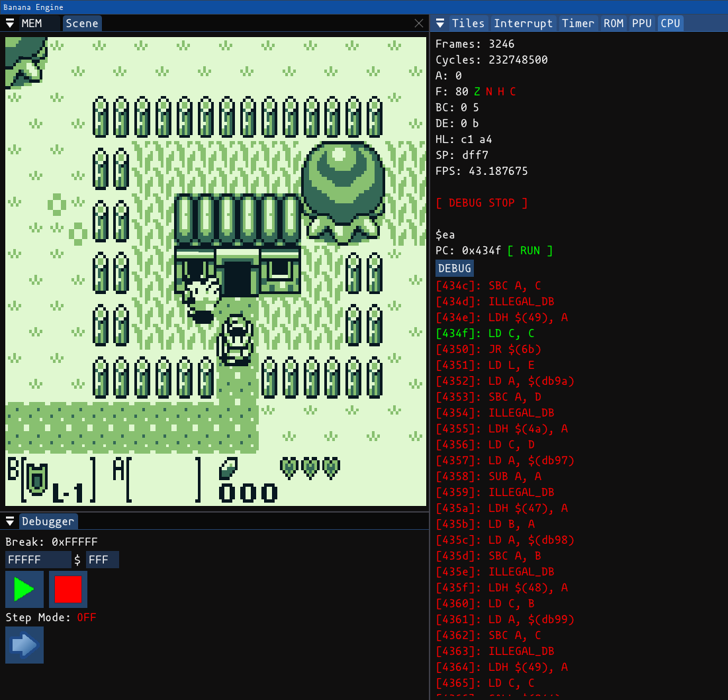Click the PC: 0x434f line
Image resolution: width=728 pixels, height=700 pixels.
[468, 251]
